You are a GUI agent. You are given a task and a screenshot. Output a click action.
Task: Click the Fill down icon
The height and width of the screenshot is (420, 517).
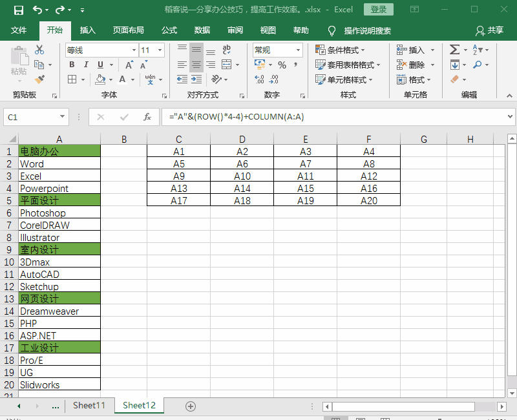[455, 65]
